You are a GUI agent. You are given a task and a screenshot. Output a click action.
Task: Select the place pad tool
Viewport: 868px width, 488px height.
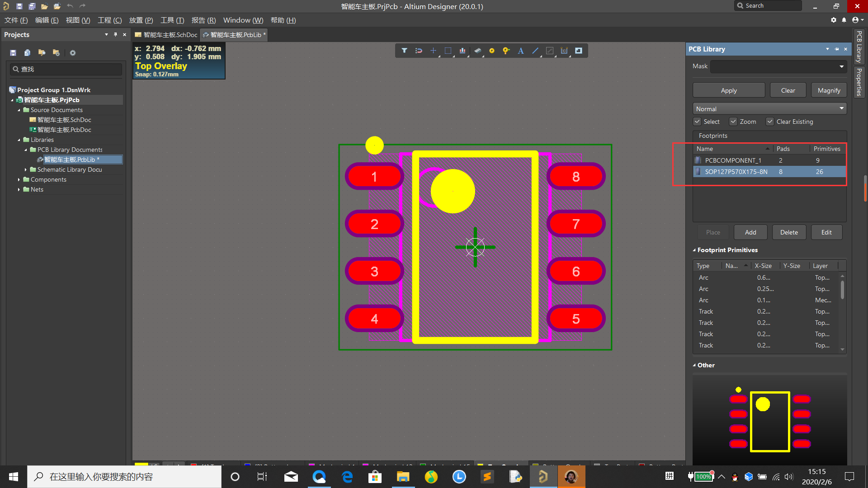492,51
